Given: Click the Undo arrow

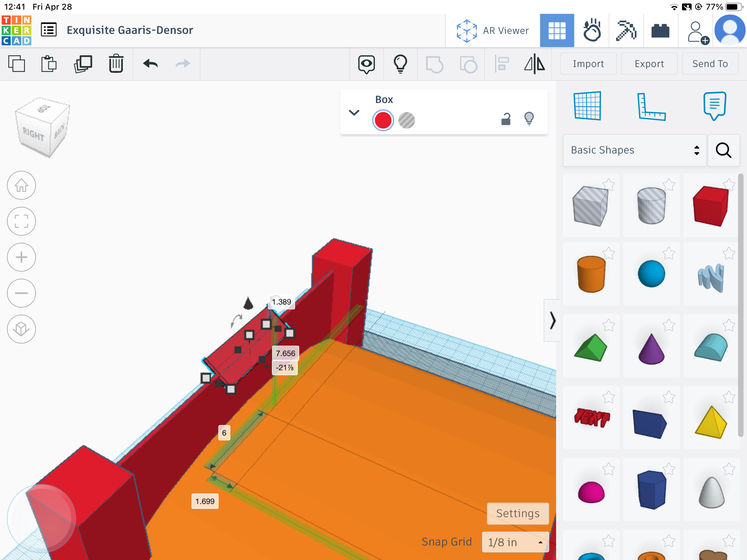Looking at the screenshot, I should click(150, 64).
